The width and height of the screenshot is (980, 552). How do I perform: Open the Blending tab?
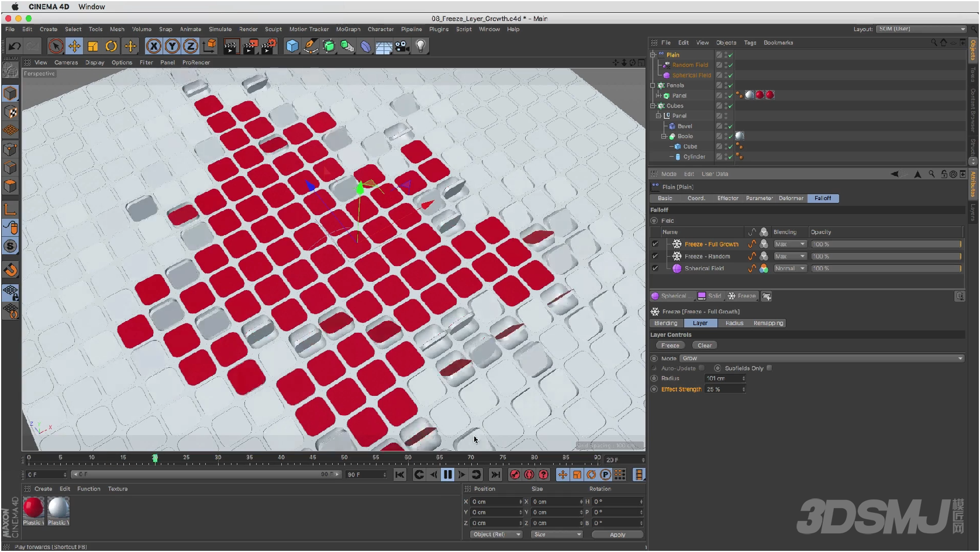pos(665,323)
